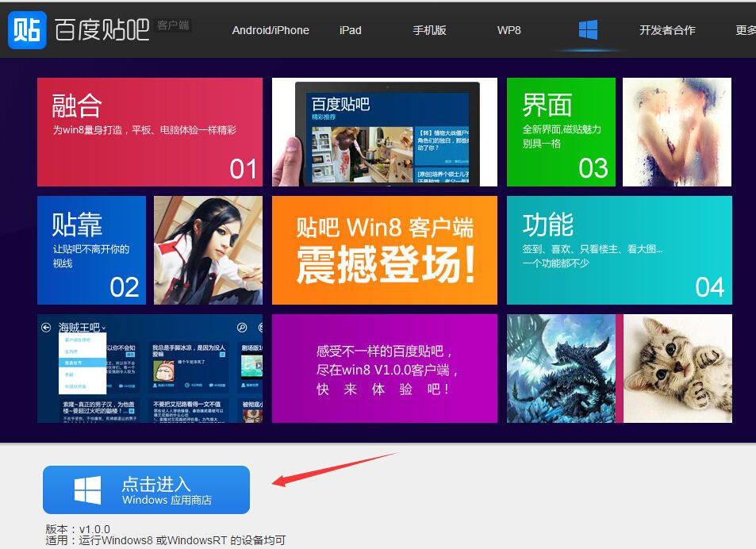
Task: Click the tablet preview image of 百度贴吧
Action: point(385,132)
